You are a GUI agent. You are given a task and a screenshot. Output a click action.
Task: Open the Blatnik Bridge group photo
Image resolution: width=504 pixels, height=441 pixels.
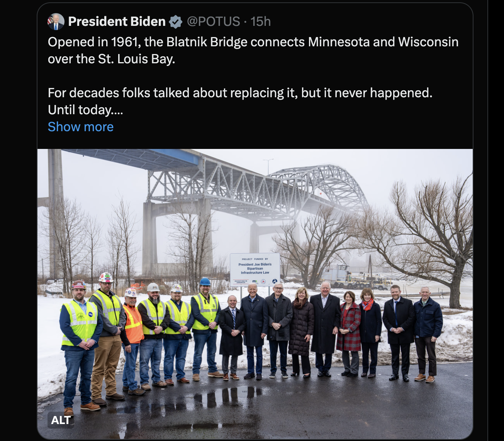point(255,294)
